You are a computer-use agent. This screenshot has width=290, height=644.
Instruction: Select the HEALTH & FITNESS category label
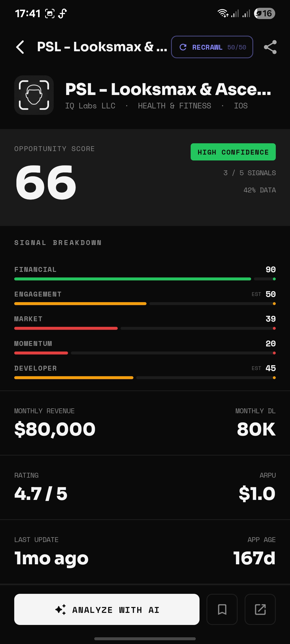(x=175, y=106)
